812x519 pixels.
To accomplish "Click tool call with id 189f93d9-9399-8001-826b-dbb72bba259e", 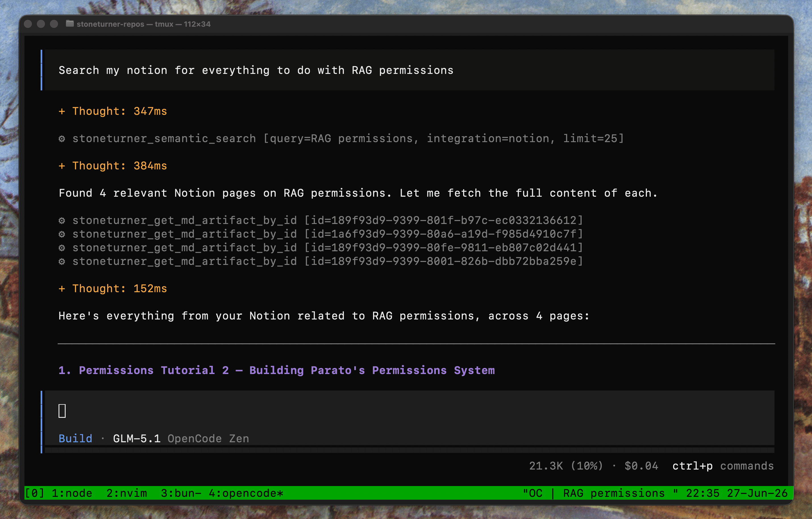I will coord(321,261).
